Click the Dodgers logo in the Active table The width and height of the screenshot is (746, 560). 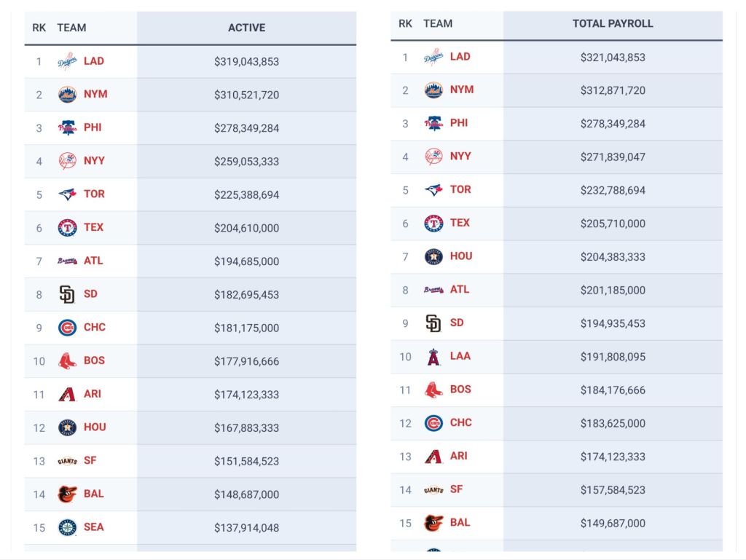(67, 62)
